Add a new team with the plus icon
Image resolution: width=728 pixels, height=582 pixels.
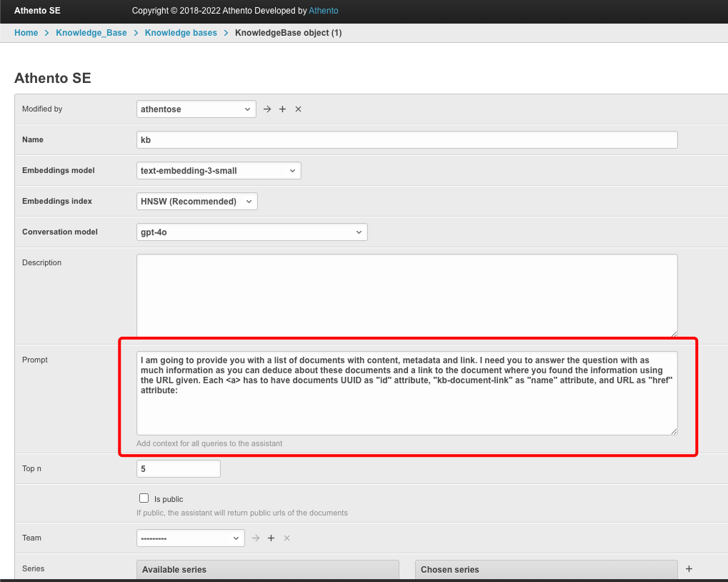click(x=271, y=538)
